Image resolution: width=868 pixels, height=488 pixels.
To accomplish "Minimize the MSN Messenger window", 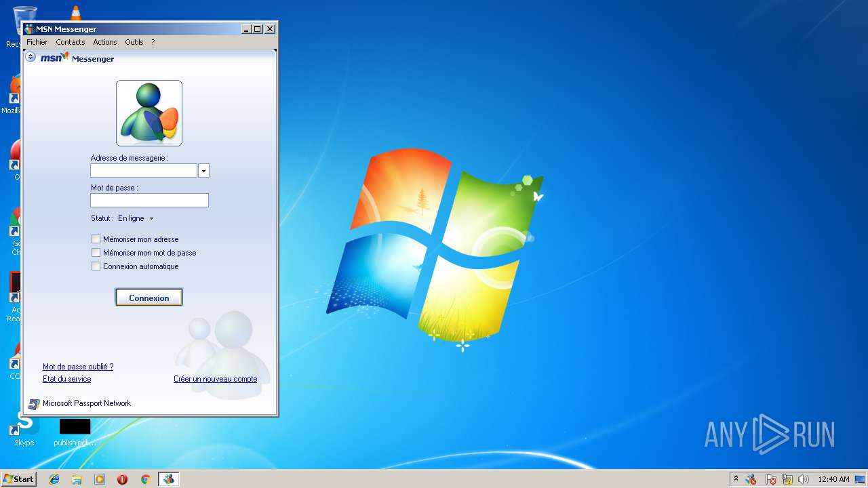I will coord(247,29).
